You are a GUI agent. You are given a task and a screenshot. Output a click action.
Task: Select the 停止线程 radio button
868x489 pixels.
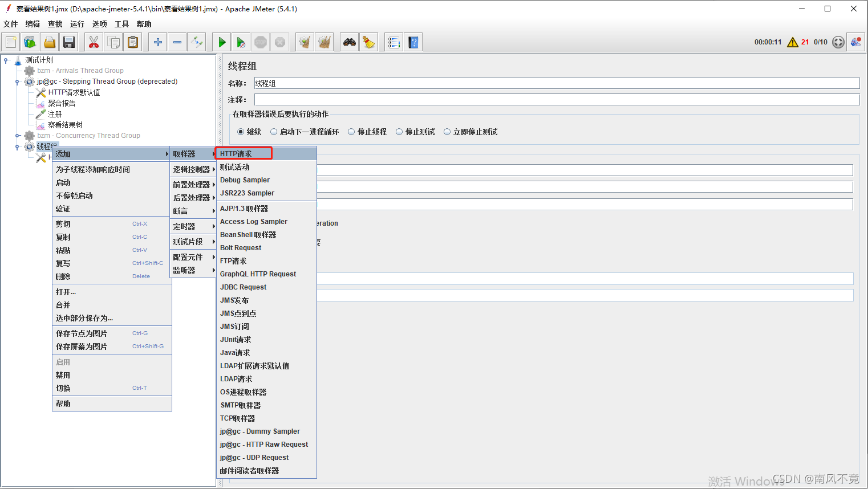pos(351,132)
